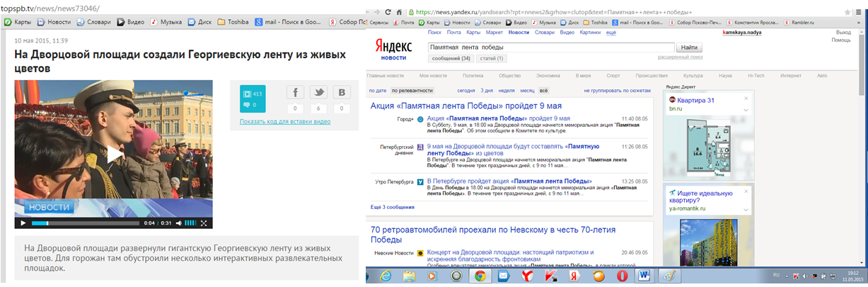The height and width of the screenshot is (287, 868).
Task: Open 'Показать код для вставки видео' link
Action: pyautogui.click(x=284, y=121)
